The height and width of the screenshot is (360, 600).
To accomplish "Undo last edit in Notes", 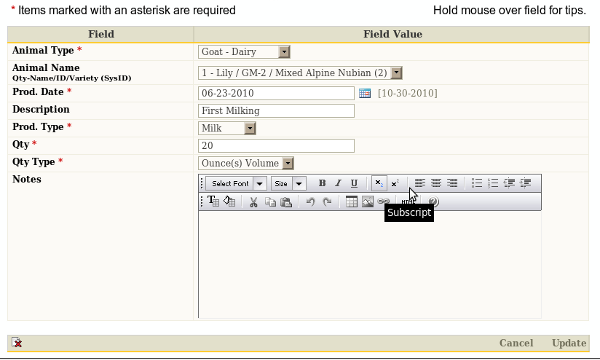I will pos(310,202).
